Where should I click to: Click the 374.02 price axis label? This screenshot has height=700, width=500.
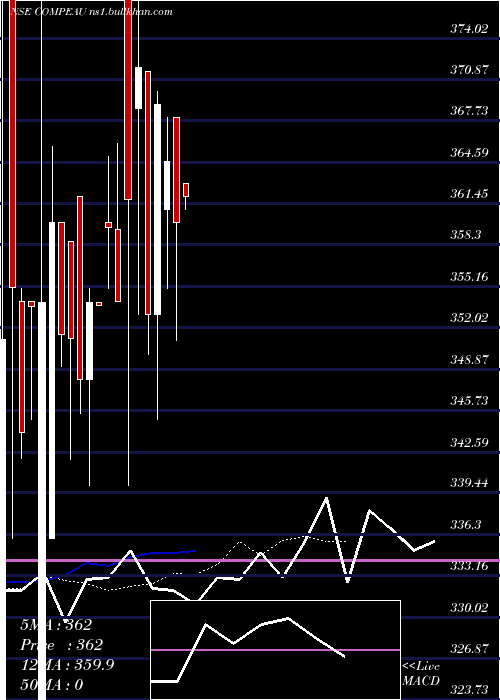469,29
